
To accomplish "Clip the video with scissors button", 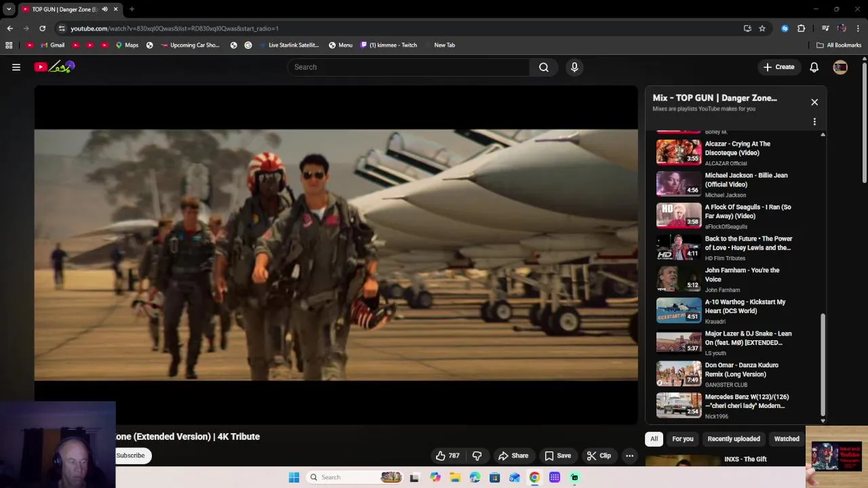I will coord(599,455).
